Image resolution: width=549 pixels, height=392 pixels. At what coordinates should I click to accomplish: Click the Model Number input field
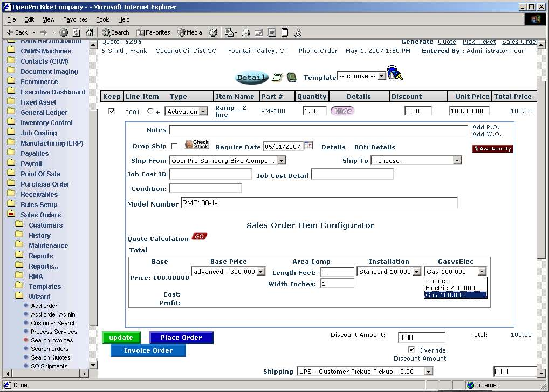(x=319, y=203)
